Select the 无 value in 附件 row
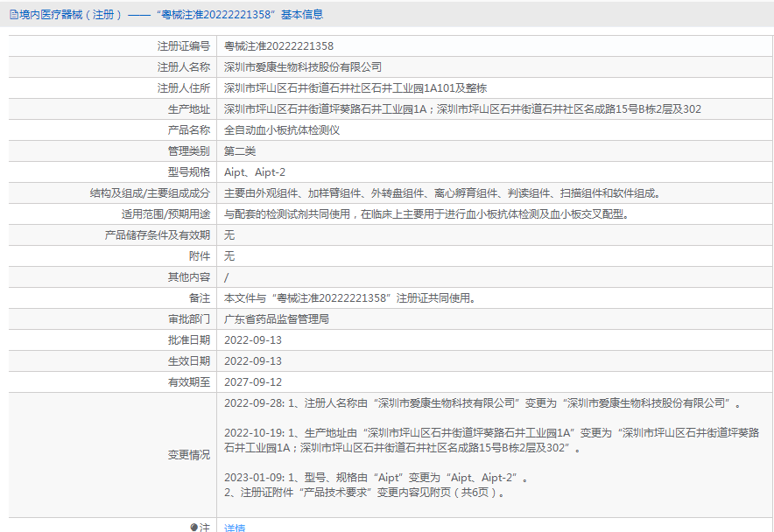774x532 pixels. click(229, 256)
